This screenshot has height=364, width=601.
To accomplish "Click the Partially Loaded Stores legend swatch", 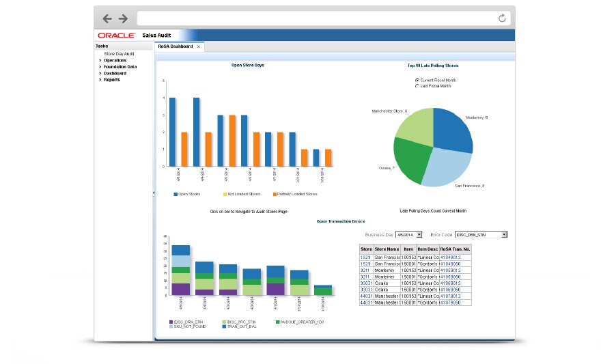I will [275, 194].
